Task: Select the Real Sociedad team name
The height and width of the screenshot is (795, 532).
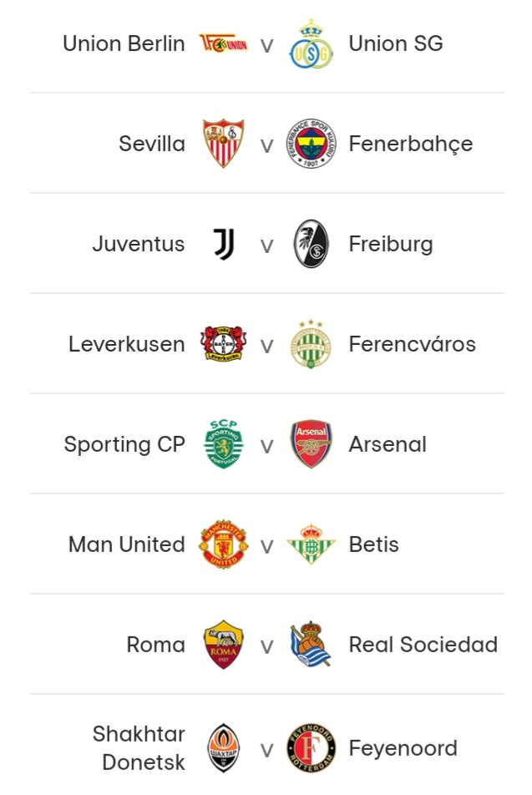Action: pos(423,645)
